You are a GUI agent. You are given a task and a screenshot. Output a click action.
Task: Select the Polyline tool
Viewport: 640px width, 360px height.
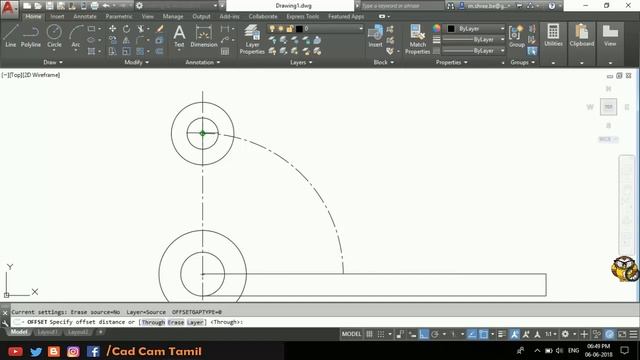[x=31, y=36]
